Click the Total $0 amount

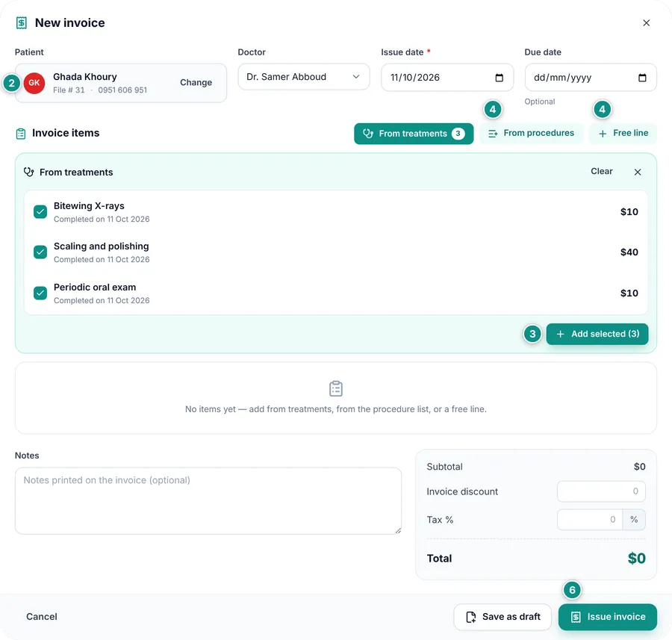pyautogui.click(x=636, y=558)
